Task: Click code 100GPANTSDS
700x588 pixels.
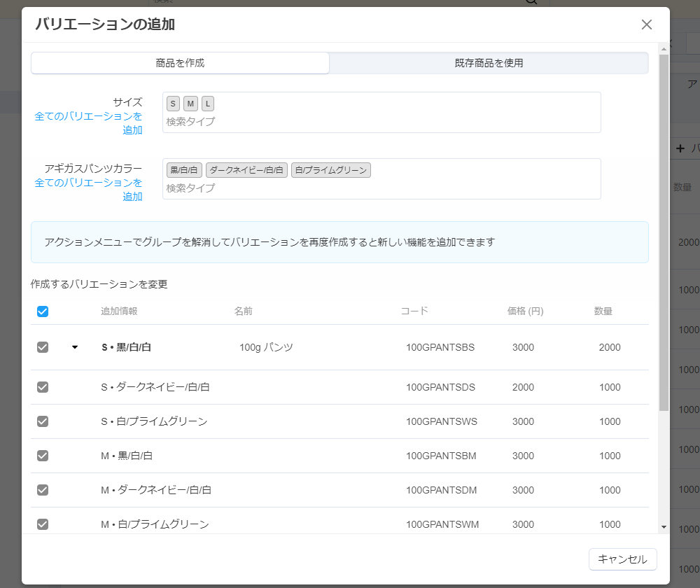Action: 440,387
